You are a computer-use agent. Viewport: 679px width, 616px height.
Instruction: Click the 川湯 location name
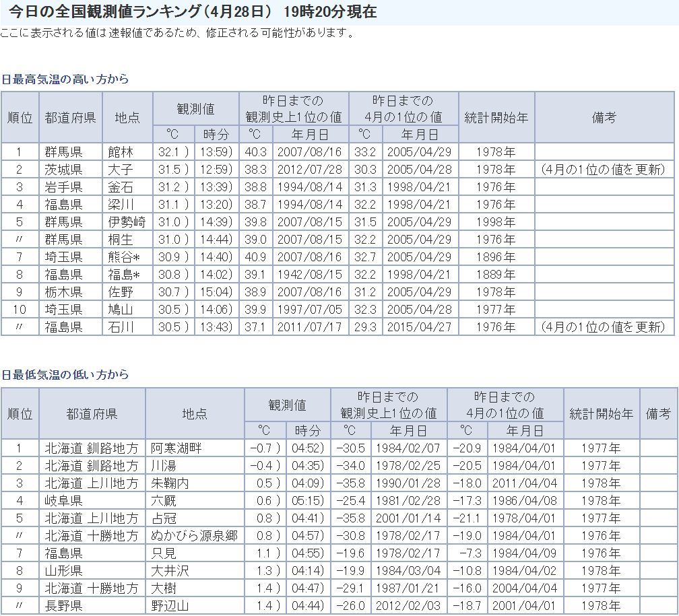pyautogui.click(x=164, y=466)
